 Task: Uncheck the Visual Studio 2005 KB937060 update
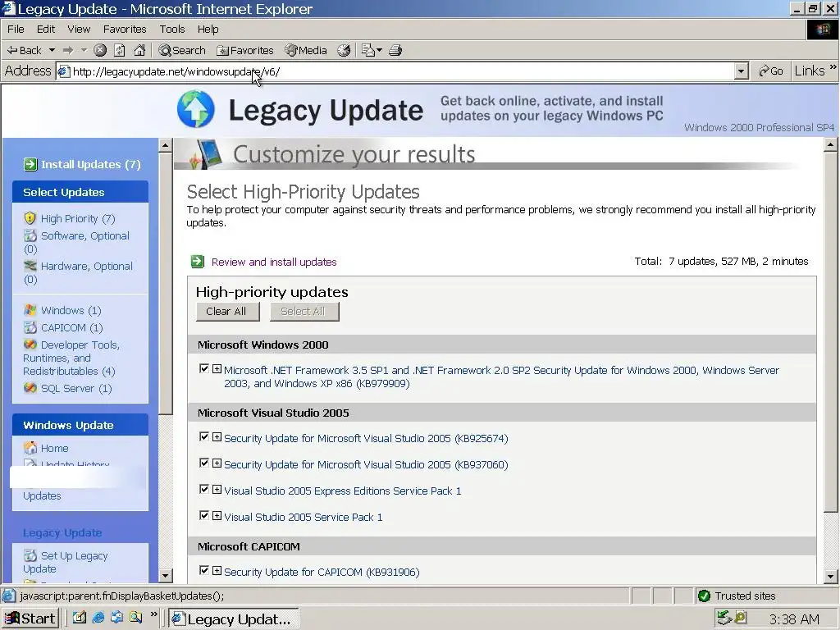pos(204,463)
